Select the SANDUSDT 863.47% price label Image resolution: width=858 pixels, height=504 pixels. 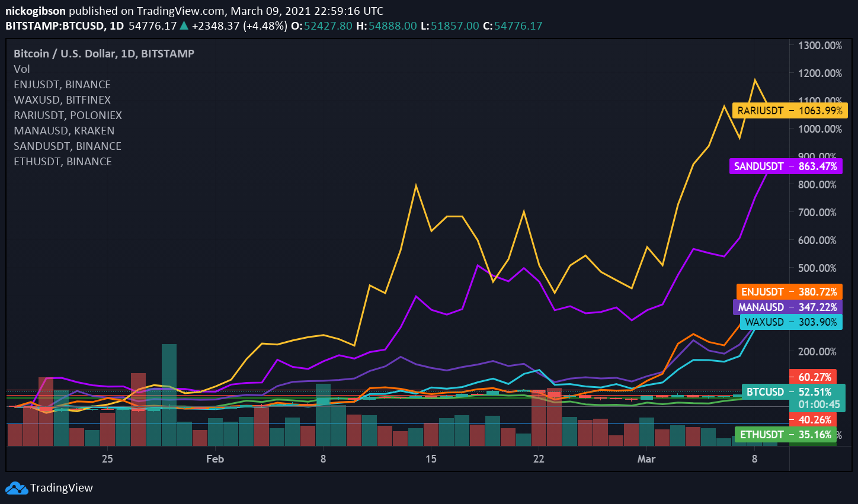(786, 166)
